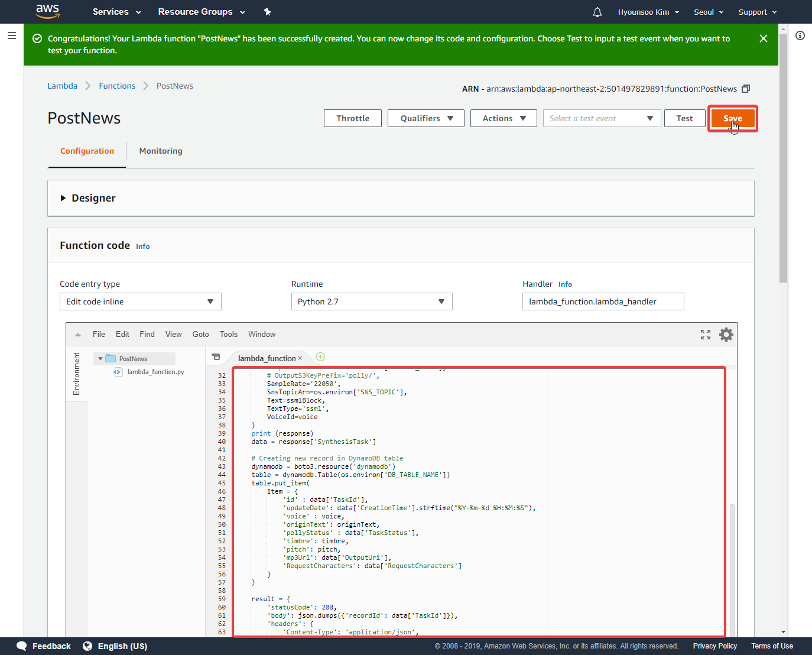The image size is (812, 655).
Task: Switch to the Monitoring tab
Action: click(x=161, y=151)
